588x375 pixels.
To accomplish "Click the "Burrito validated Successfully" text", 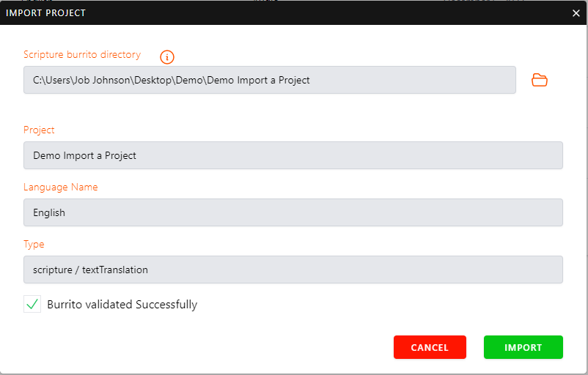I will [122, 305].
